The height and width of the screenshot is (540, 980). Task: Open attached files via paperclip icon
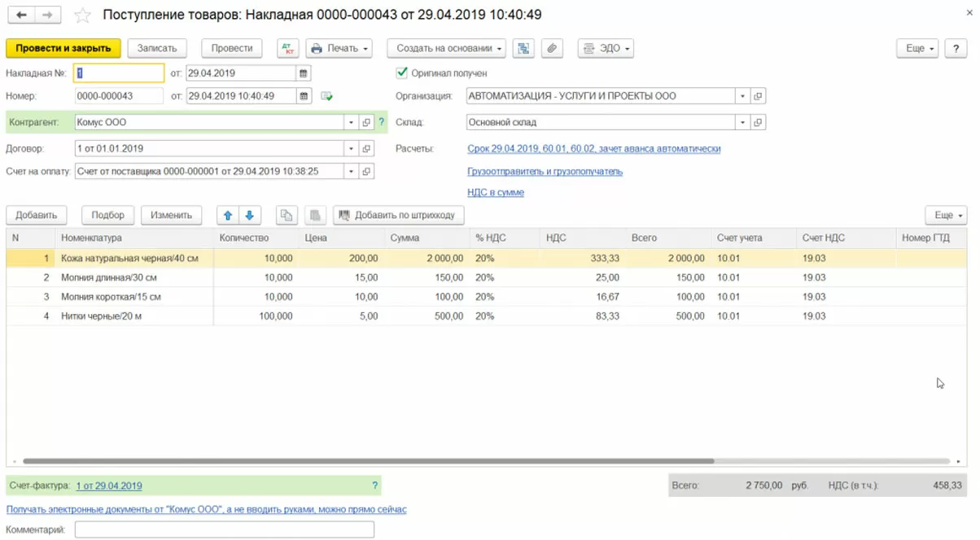[x=552, y=49]
